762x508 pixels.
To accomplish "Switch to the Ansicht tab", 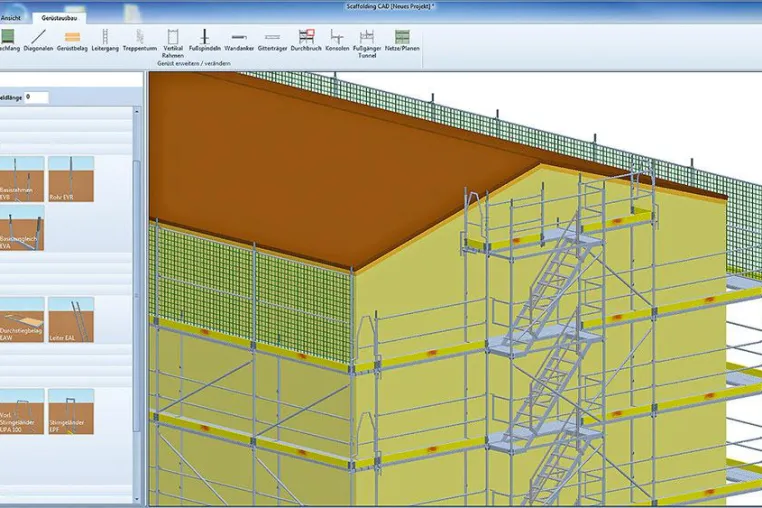I will pyautogui.click(x=11, y=18).
